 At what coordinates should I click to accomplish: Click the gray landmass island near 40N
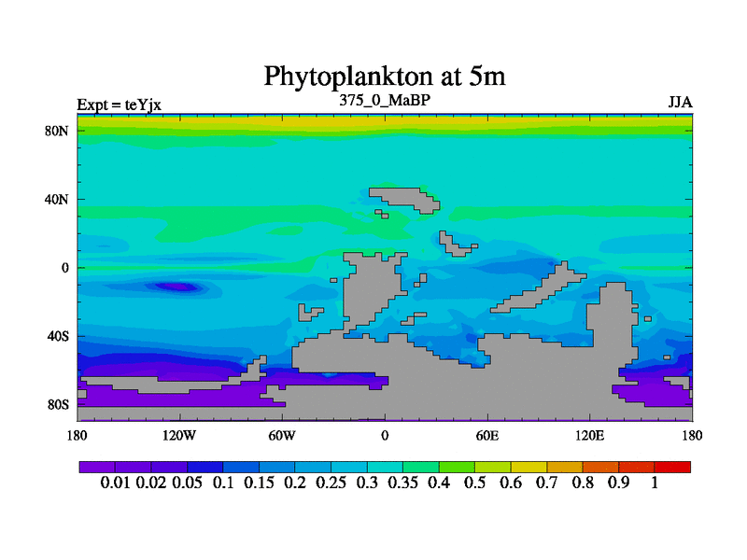coord(402,198)
